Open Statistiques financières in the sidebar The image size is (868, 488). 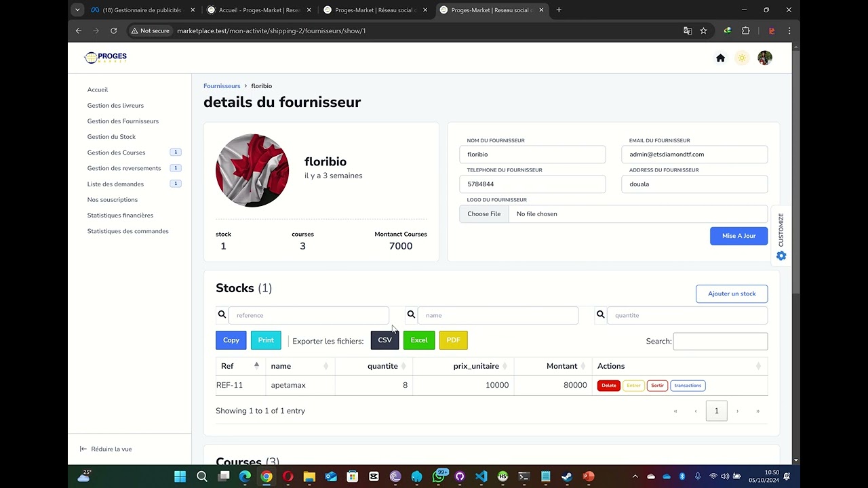click(x=120, y=216)
